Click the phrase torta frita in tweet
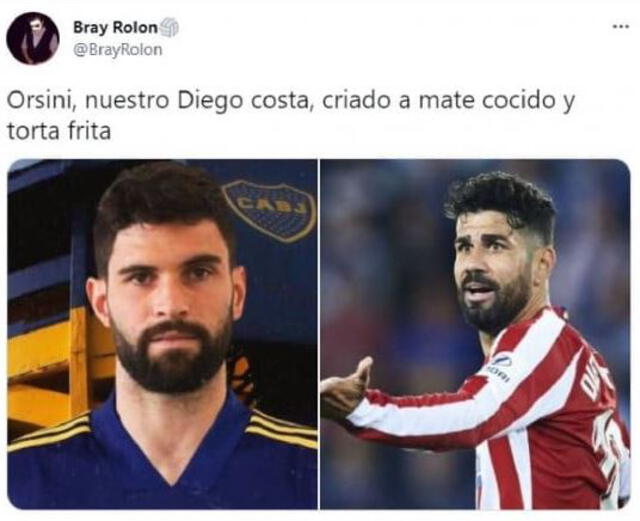 tap(59, 131)
